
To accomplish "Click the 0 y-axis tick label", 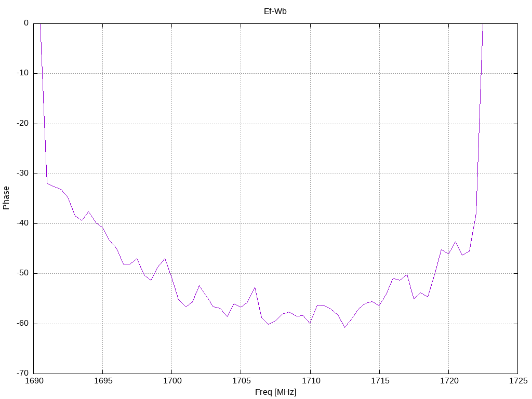I will click(x=26, y=23).
